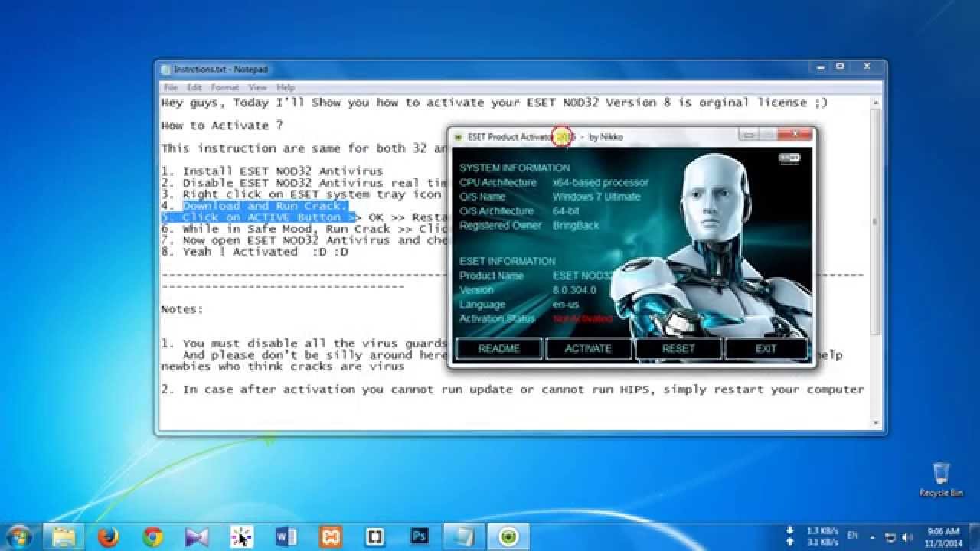Click the ACTIVATE button
Viewport: 980px width, 551px height.
(588, 348)
